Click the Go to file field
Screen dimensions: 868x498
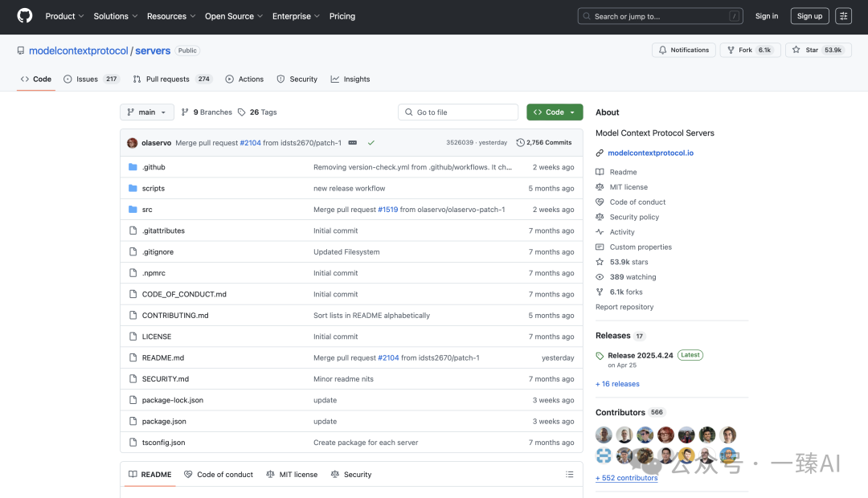click(x=458, y=112)
